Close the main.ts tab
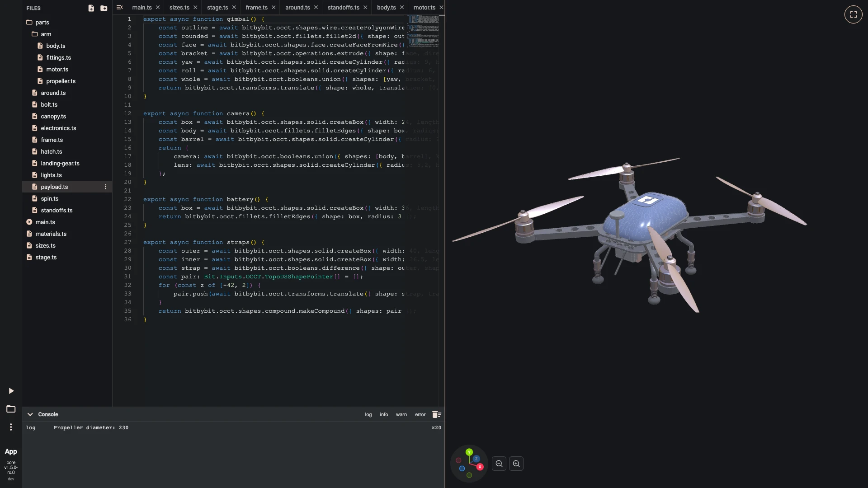This screenshot has height=488, width=868. 157,7
